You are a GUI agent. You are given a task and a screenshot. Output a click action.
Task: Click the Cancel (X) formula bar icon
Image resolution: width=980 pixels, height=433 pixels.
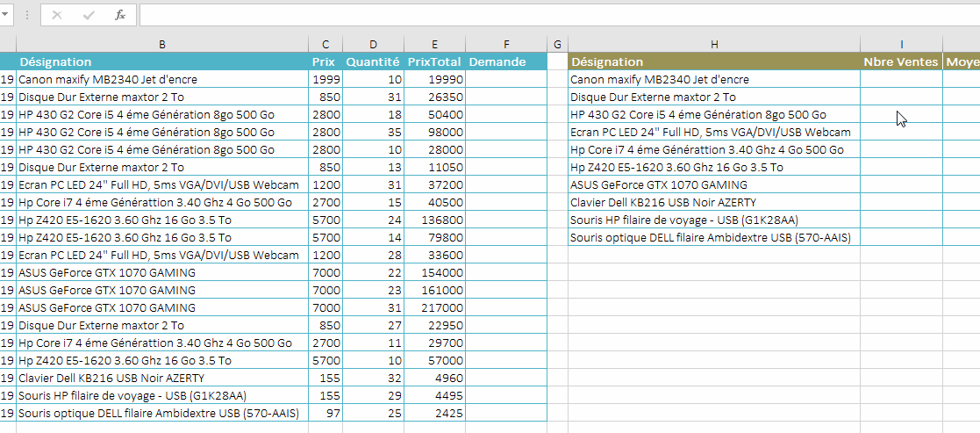(x=57, y=15)
